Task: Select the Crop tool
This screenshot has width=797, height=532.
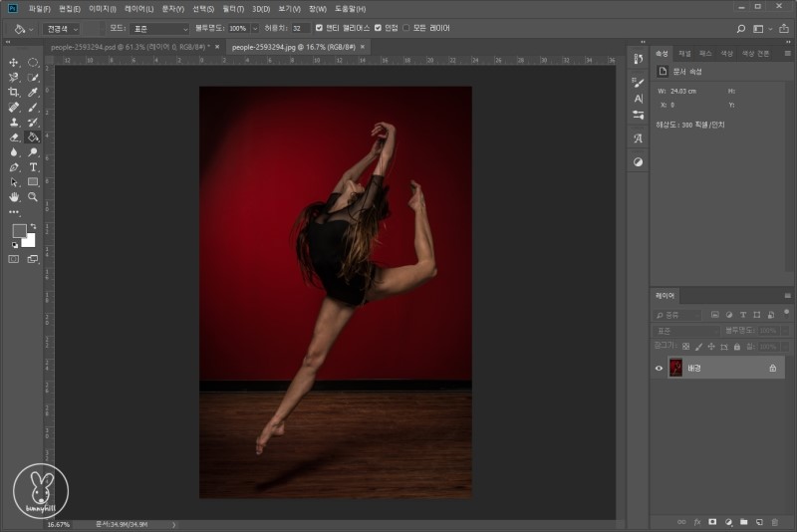Action: pos(14,92)
